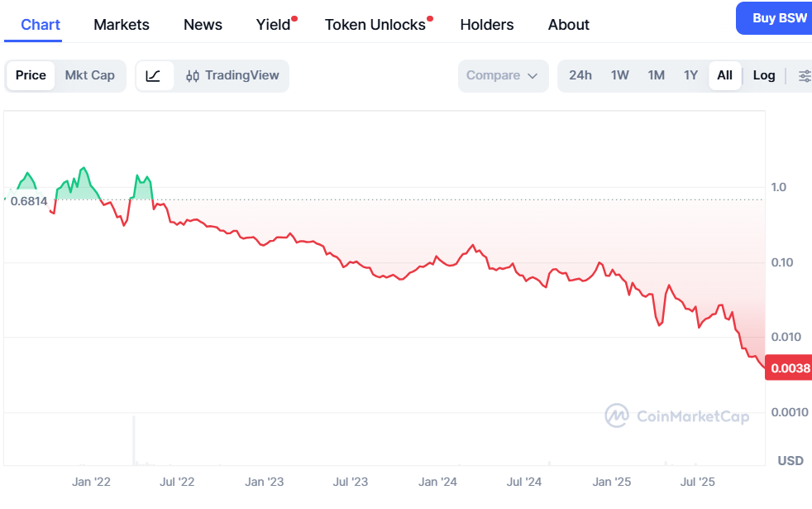Viewport: 812px width, 509px height.
Task: Open the Markets tab
Action: click(122, 24)
